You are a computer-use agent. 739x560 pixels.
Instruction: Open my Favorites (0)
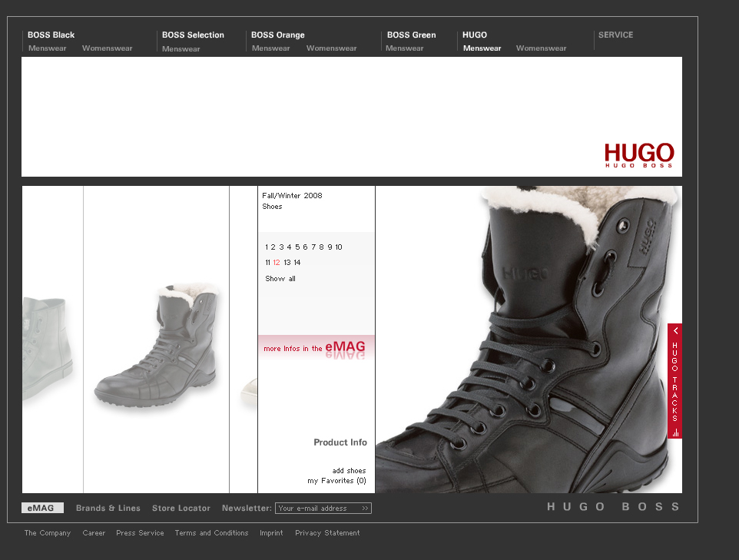pos(336,481)
